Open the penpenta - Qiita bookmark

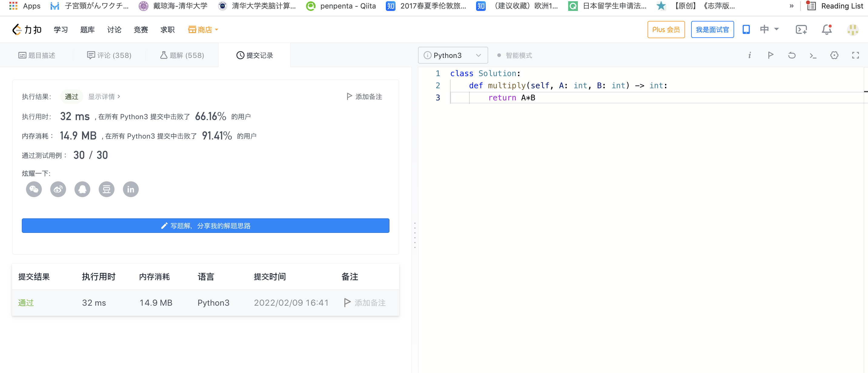click(341, 6)
